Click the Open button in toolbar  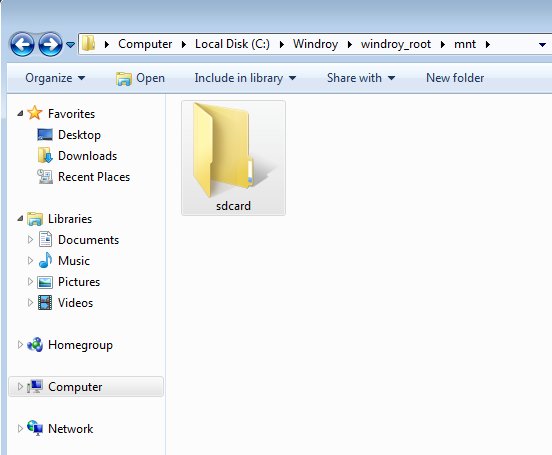pyautogui.click(x=140, y=78)
